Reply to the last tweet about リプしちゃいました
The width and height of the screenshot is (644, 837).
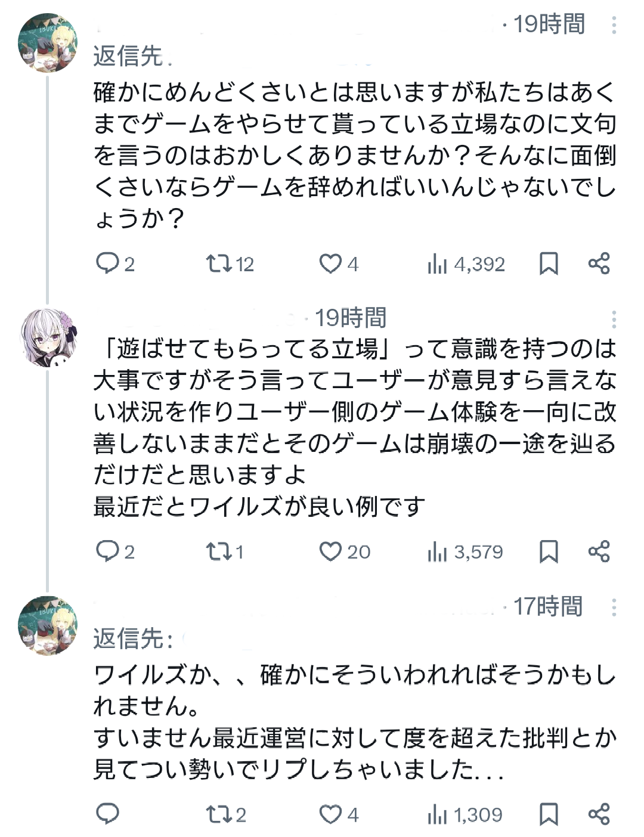[108, 814]
